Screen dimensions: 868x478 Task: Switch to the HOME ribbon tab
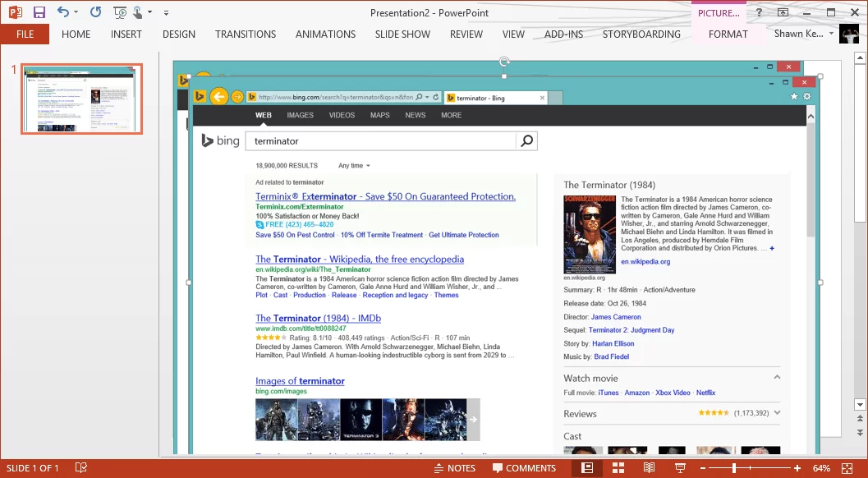coord(76,34)
